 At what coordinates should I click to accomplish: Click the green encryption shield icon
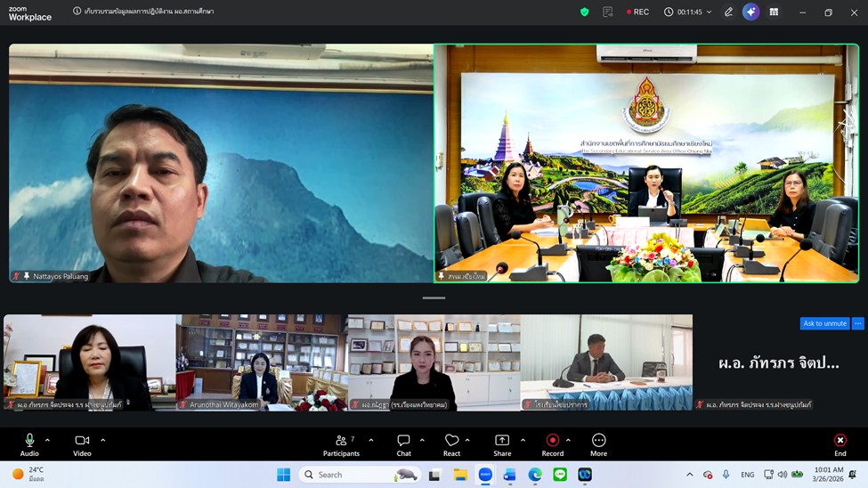click(584, 12)
